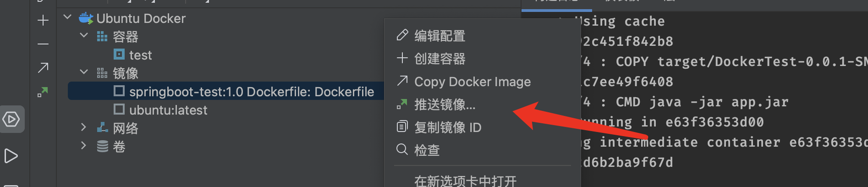Select the springboot-test:1.0 image row

[251, 92]
